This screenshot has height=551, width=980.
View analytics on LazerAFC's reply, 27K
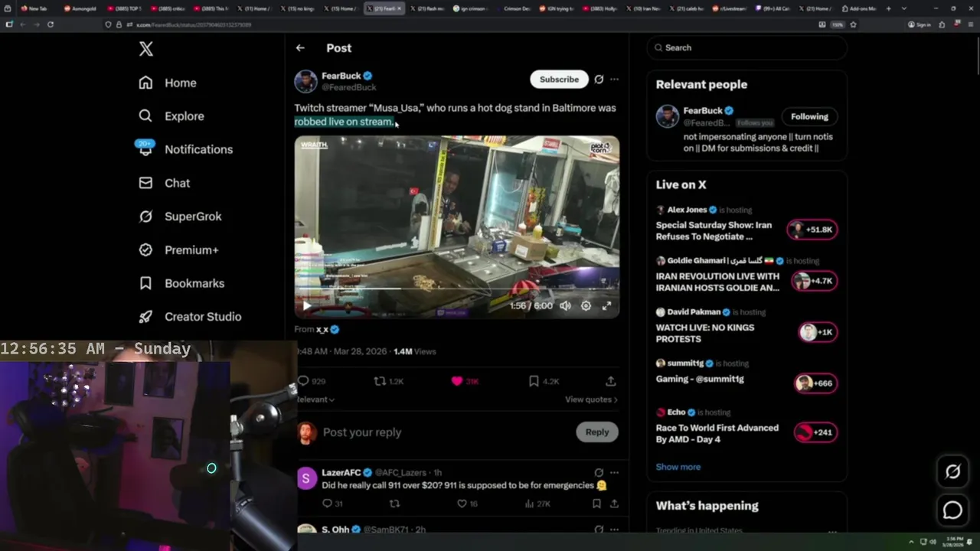[x=537, y=504]
